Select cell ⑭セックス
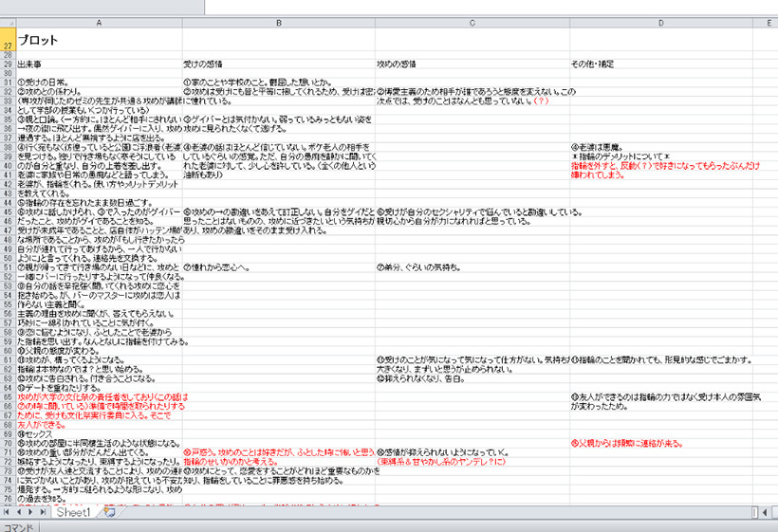Image resolution: width=778 pixels, height=532 pixels. [100, 434]
